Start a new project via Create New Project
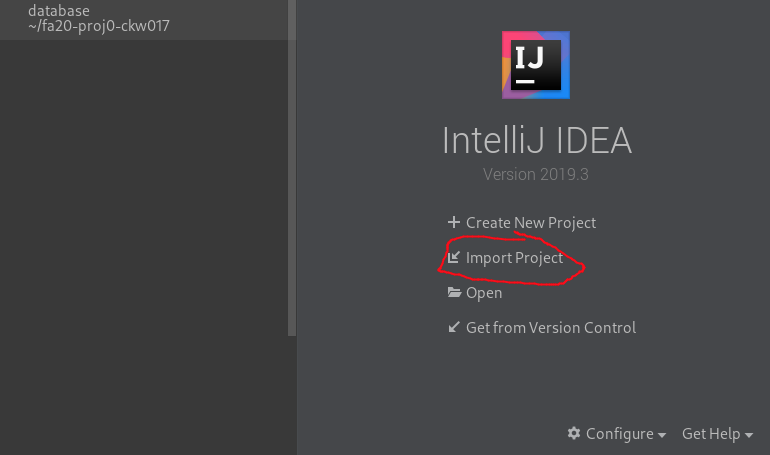This screenshot has width=770, height=455. pyautogui.click(x=530, y=223)
